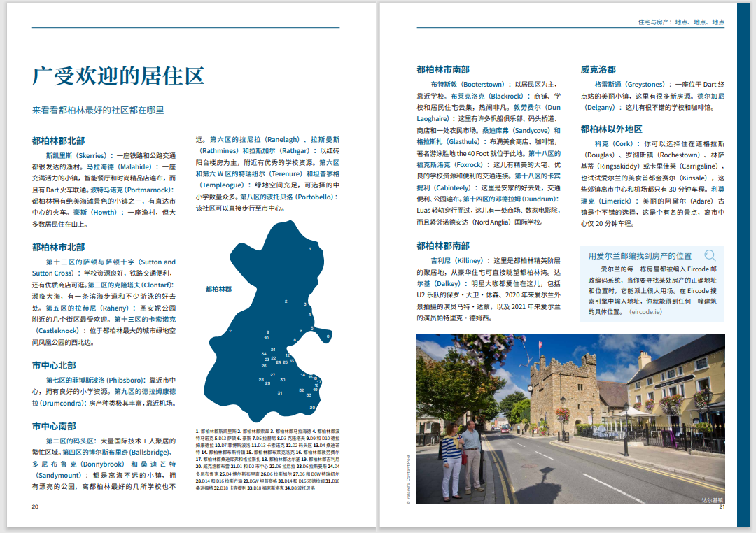Click the place name 波托贝洛 (Portobello)

tap(300, 197)
